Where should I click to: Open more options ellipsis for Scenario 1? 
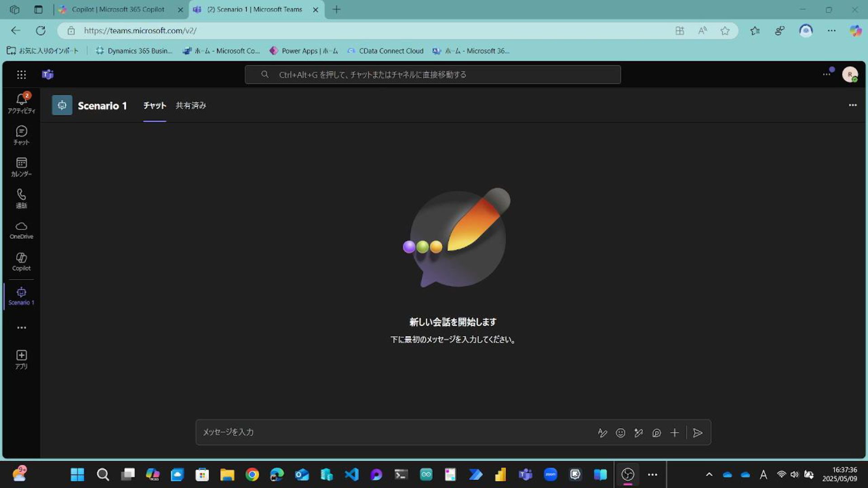tap(852, 105)
